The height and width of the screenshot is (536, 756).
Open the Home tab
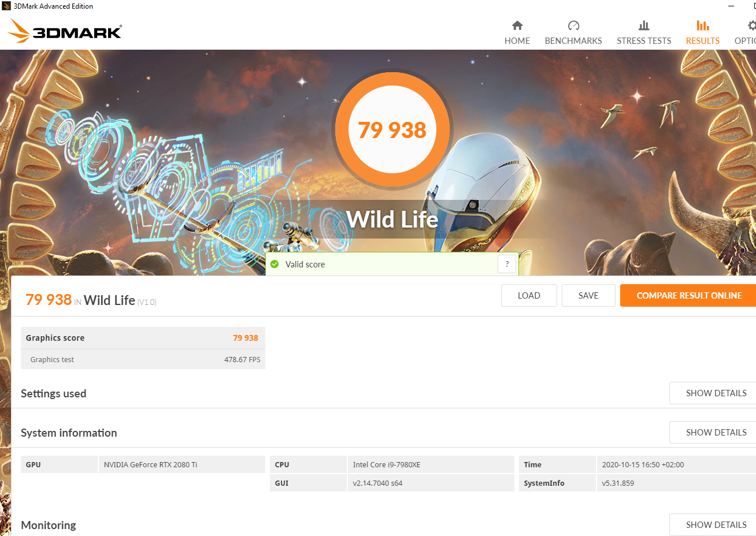[x=517, y=33]
